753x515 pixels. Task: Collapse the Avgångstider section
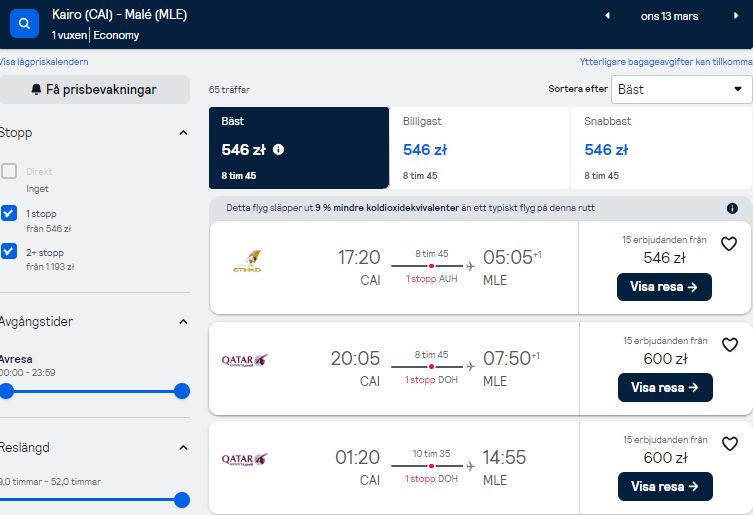183,321
